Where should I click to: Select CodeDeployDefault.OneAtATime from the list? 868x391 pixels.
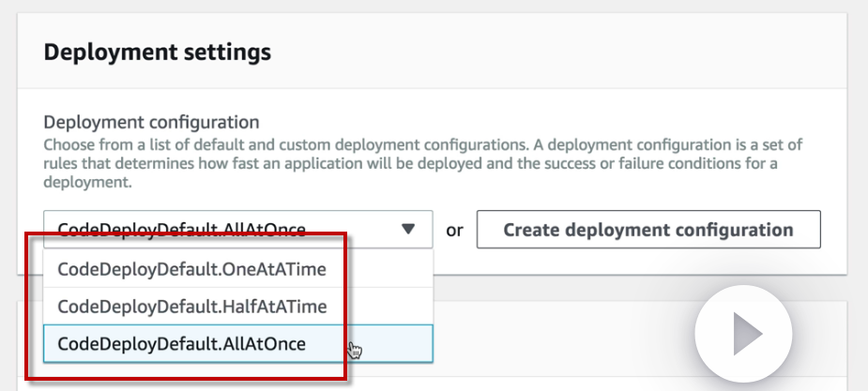tap(191, 270)
